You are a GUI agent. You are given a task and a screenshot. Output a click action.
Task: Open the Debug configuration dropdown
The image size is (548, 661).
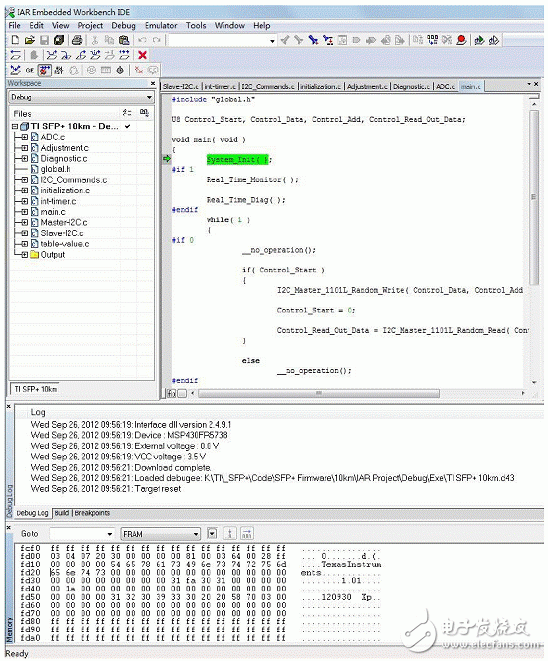[81, 97]
